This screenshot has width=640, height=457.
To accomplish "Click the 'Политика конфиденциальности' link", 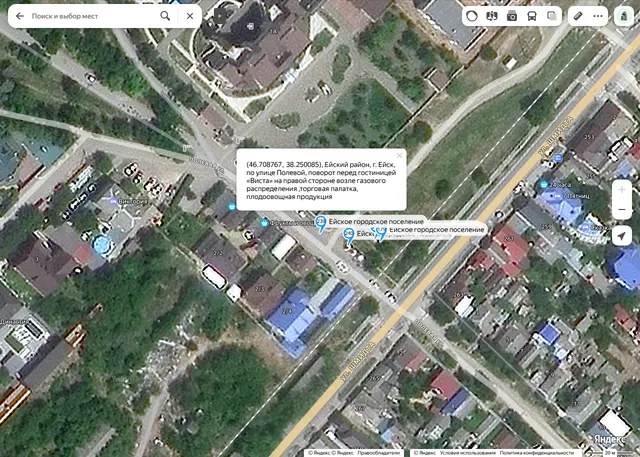I will [x=537, y=453].
